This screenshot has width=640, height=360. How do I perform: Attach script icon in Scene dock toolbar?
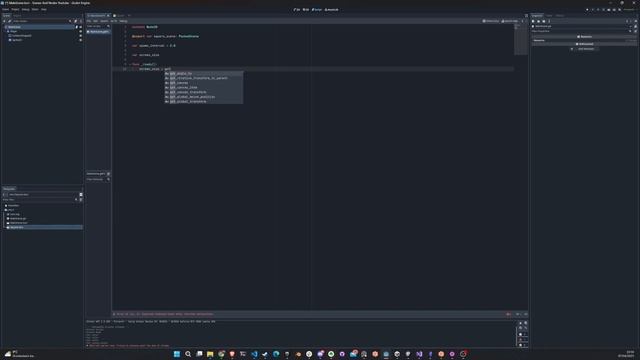tap(76, 21)
